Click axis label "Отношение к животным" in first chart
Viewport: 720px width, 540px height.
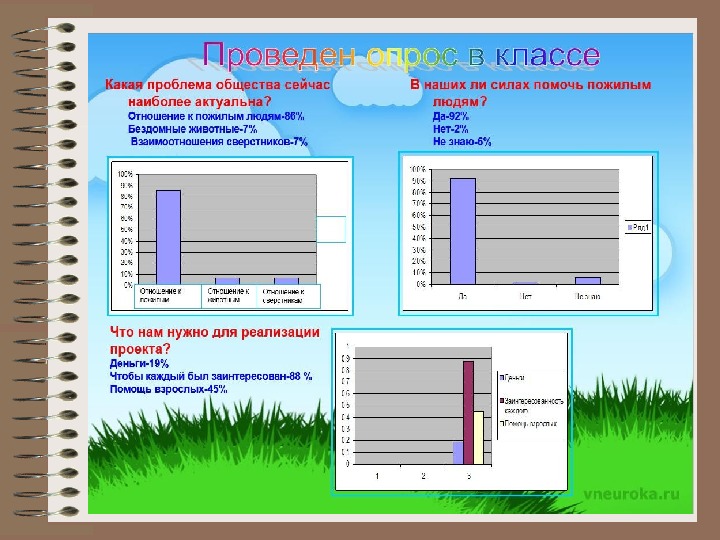(228, 295)
